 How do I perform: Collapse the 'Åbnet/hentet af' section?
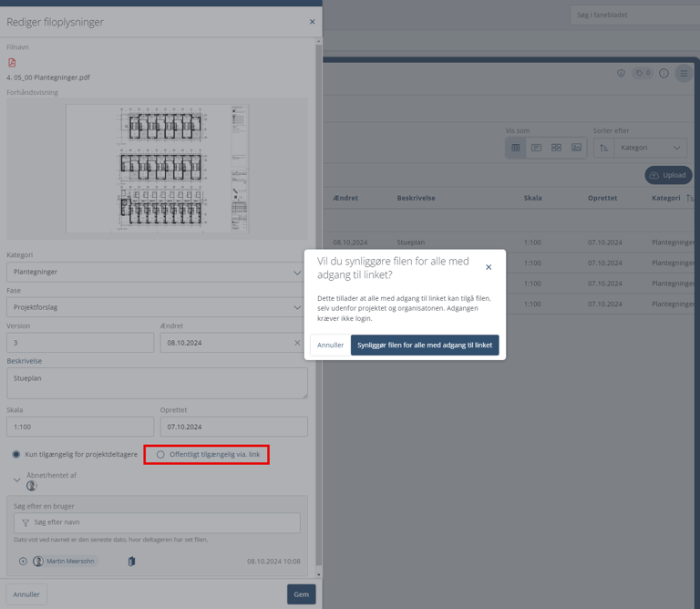click(x=17, y=480)
